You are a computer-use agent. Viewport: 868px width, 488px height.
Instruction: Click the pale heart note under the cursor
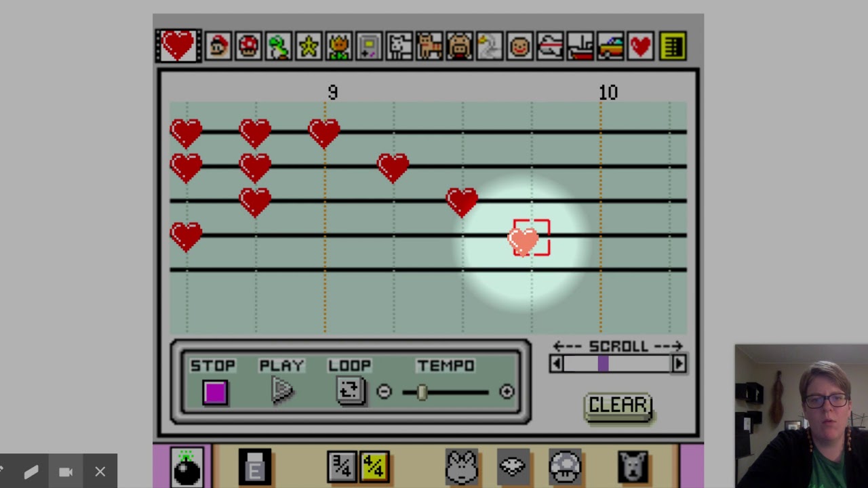524,241
